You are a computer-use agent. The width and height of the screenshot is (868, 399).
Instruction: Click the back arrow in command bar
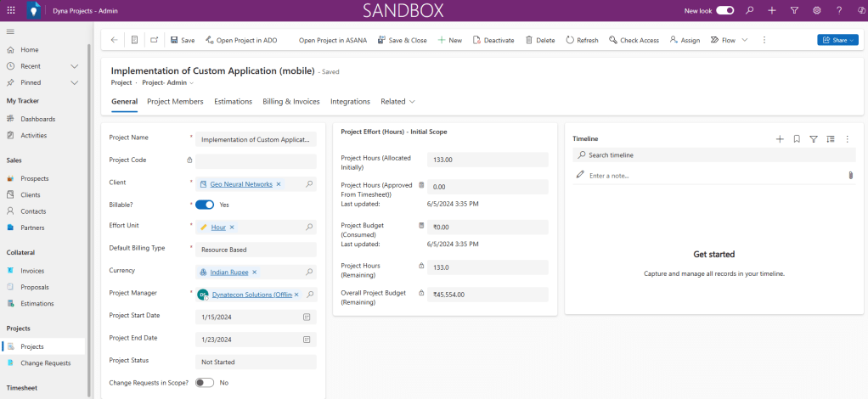[x=114, y=40]
